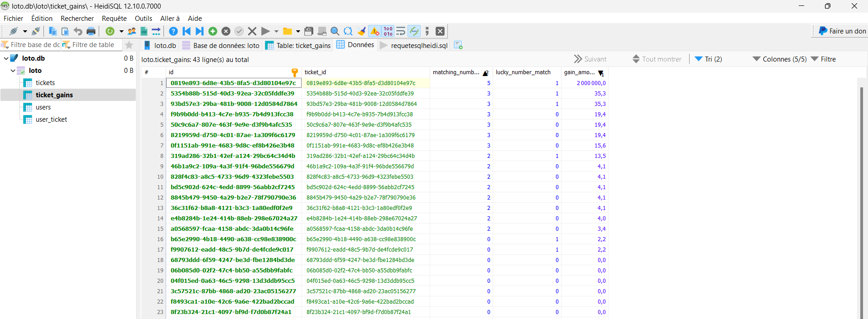Image resolution: width=868 pixels, height=319 pixels.
Task: Click the disconnect plug icon
Action: 36,31
